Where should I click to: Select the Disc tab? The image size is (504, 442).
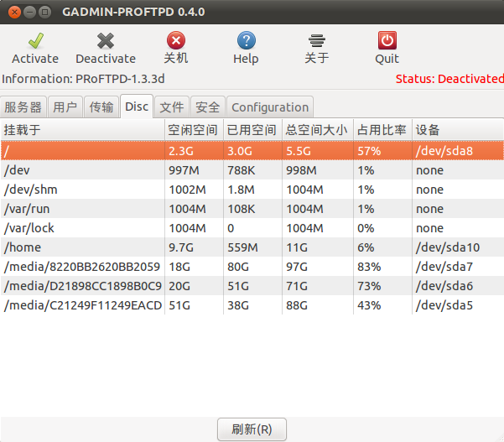(x=137, y=107)
